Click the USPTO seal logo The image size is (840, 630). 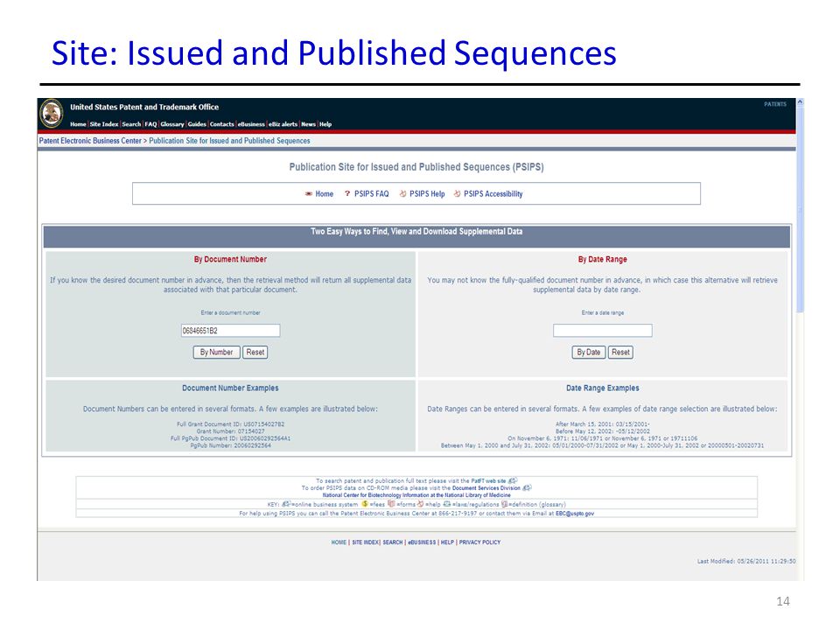(52, 113)
